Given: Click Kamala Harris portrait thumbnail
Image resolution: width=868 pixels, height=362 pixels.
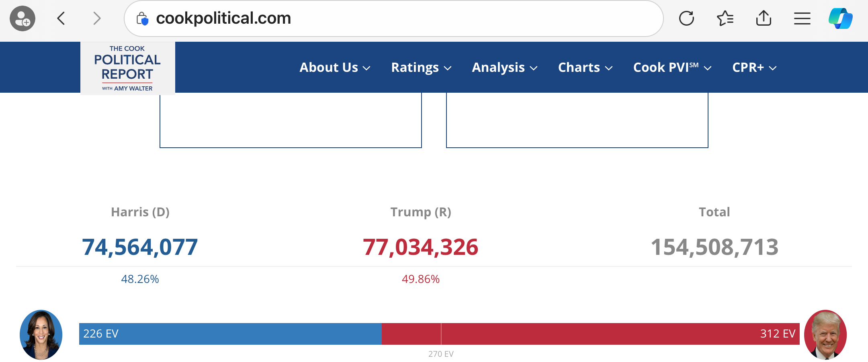Looking at the screenshot, I should pos(41,334).
